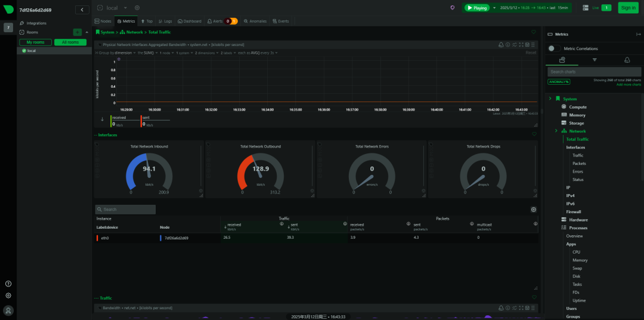Screen dimensions: 644x320
Task: Click the Total Network Errors gauge
Action: [x=372, y=170]
